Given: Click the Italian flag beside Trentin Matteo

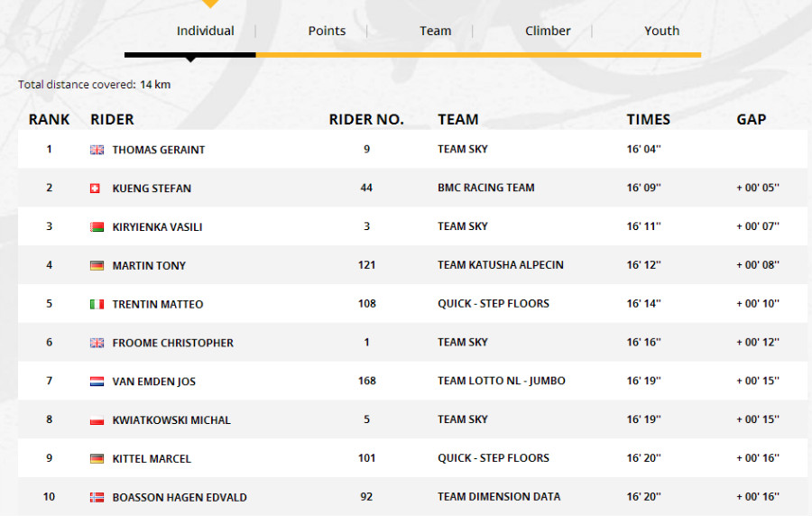Looking at the screenshot, I should (x=97, y=304).
